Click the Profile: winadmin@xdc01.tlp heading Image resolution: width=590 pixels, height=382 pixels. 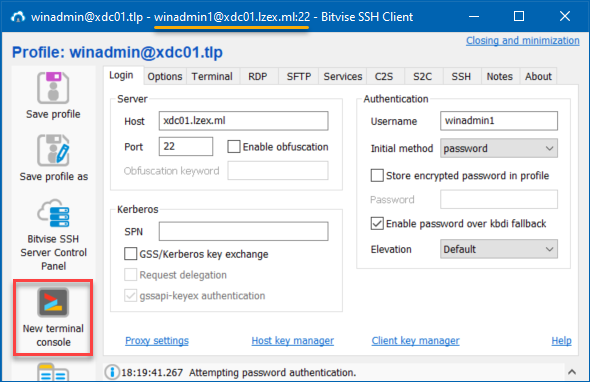(117, 52)
